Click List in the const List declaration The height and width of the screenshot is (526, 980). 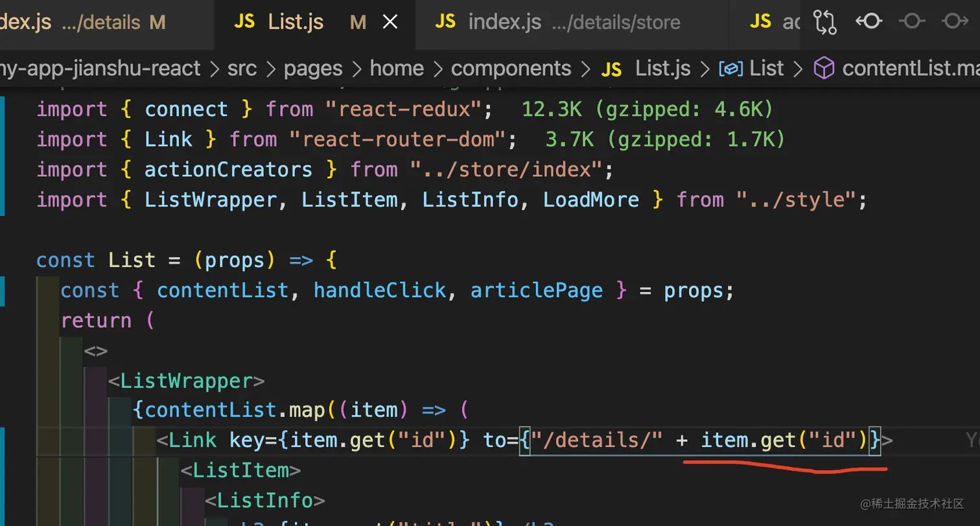(132, 260)
